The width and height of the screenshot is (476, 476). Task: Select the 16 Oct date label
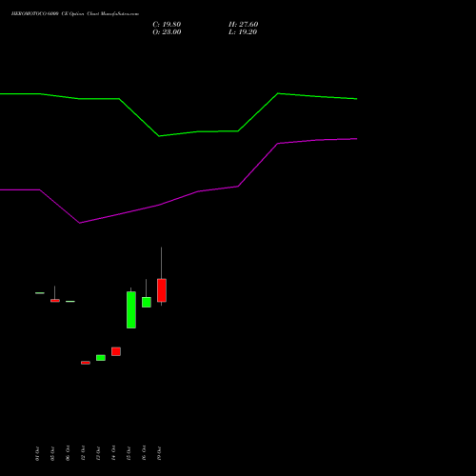click(144, 453)
